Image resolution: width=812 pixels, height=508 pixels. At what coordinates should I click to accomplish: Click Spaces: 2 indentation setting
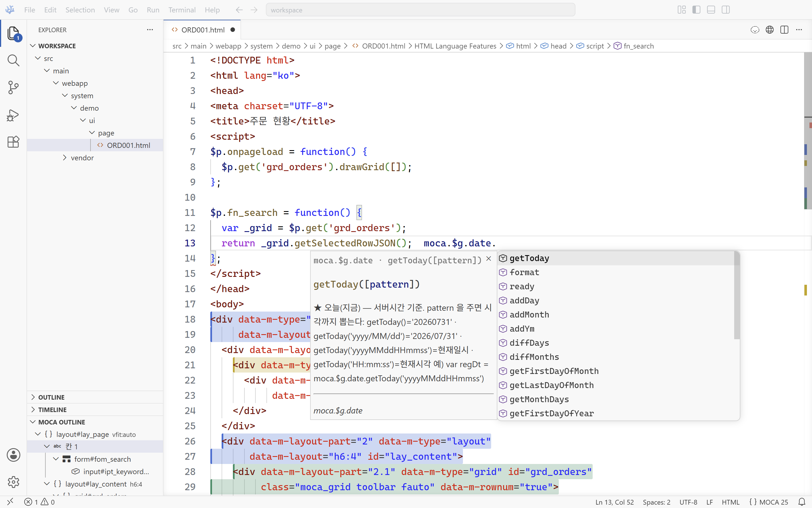656,502
